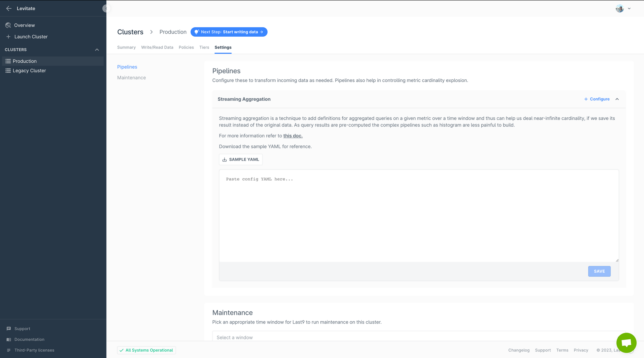
Task: Collapse the CLUSTERS section chevron
Action: pyautogui.click(x=97, y=50)
